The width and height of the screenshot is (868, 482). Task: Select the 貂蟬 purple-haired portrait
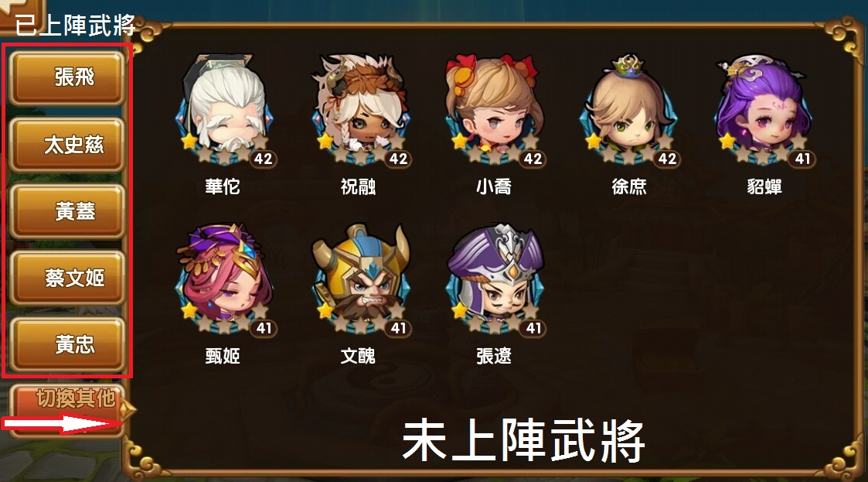click(764, 110)
